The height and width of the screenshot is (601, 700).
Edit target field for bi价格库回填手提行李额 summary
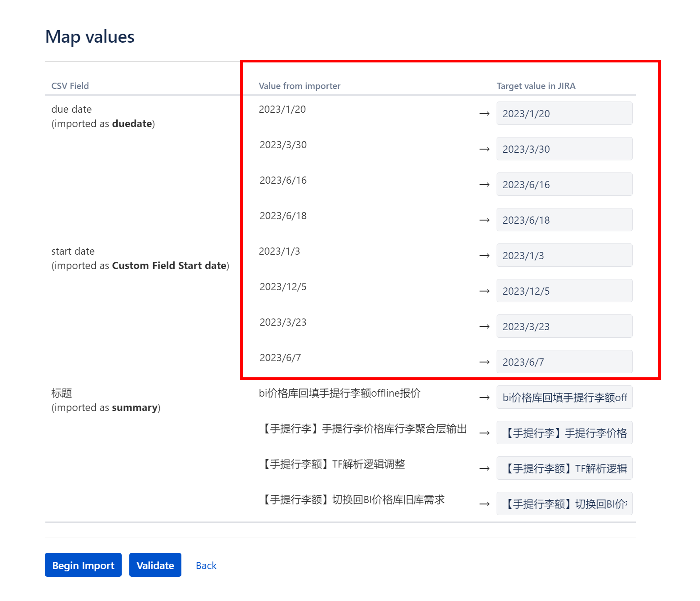564,397
